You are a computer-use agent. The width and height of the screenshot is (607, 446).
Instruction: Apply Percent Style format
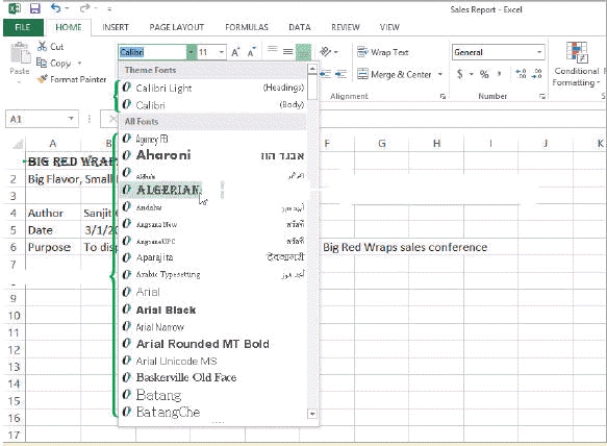click(484, 74)
